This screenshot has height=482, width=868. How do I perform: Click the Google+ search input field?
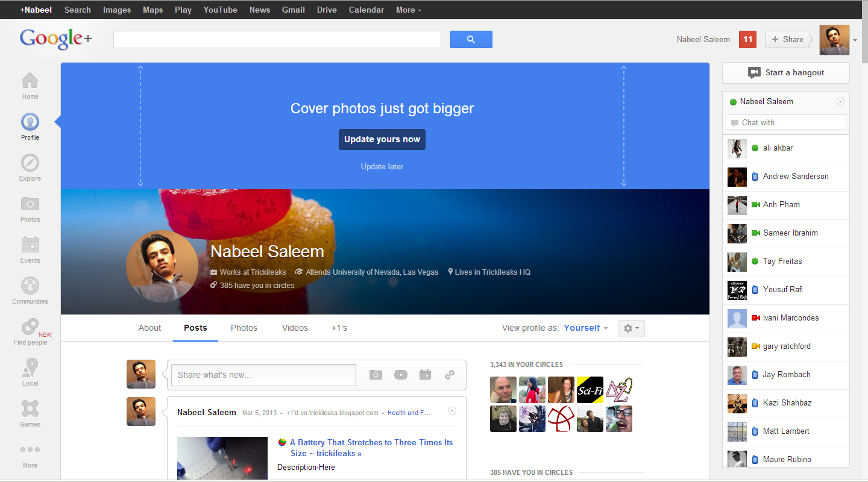[277, 40]
